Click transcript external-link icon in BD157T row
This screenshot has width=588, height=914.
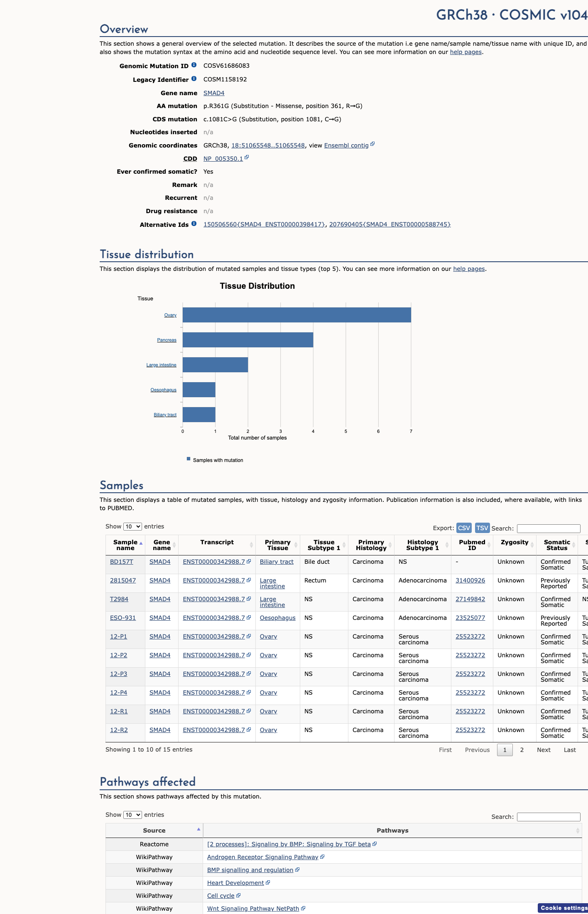click(249, 561)
